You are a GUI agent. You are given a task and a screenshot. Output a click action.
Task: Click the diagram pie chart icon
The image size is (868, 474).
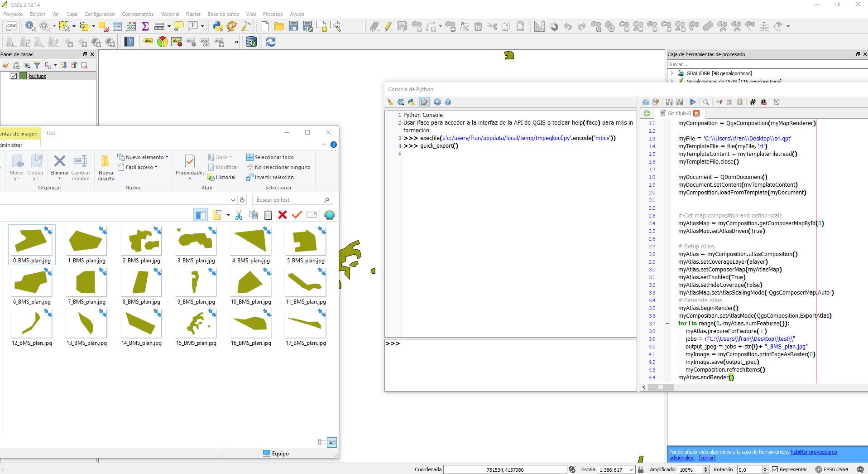(162, 42)
